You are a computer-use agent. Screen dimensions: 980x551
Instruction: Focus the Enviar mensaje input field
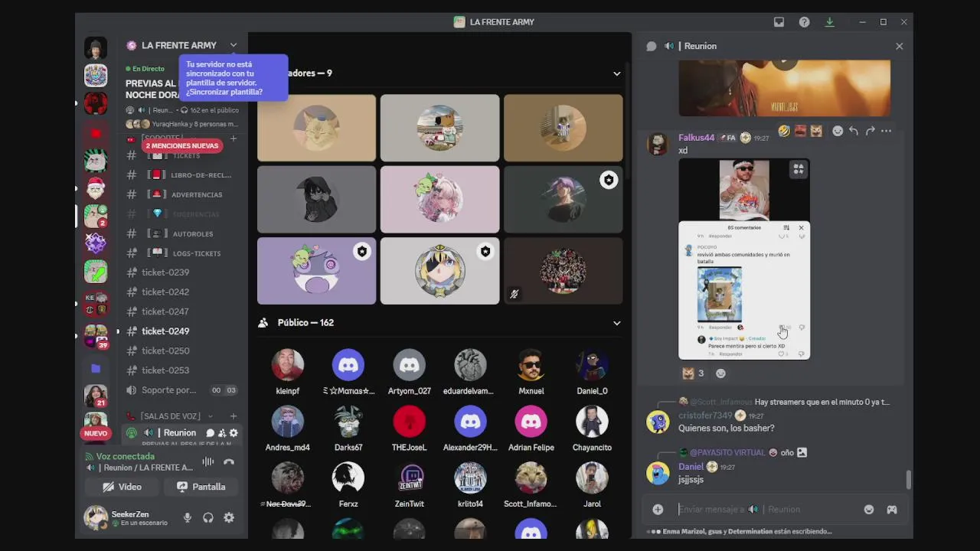pos(766,509)
